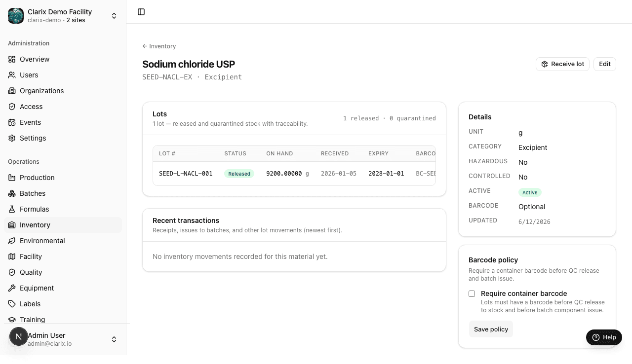This screenshot has width=632, height=364.
Task: Select the Access shield icon
Action: click(x=12, y=107)
